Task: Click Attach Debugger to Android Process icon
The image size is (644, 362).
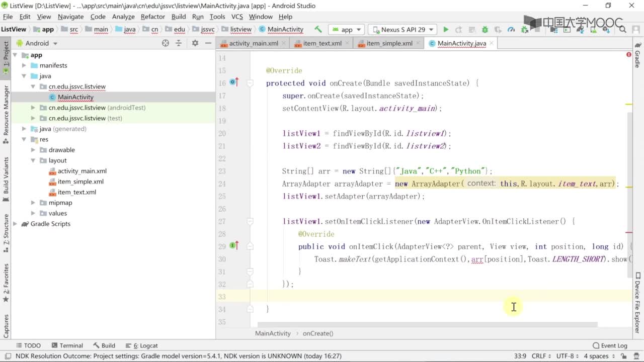Action: (524, 30)
